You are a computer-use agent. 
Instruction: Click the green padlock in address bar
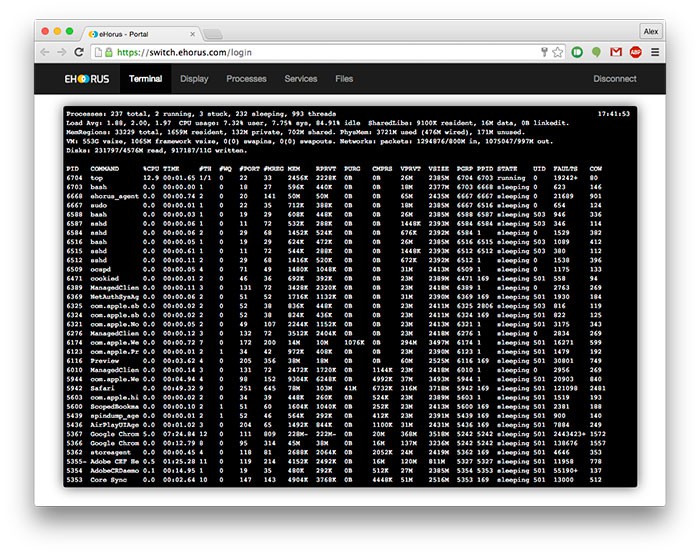coord(109,52)
